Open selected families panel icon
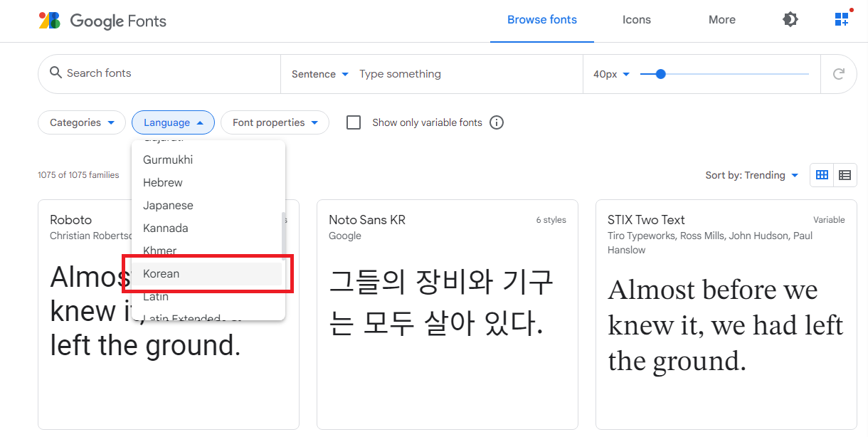Viewport: 868px width, 437px height. click(843, 19)
